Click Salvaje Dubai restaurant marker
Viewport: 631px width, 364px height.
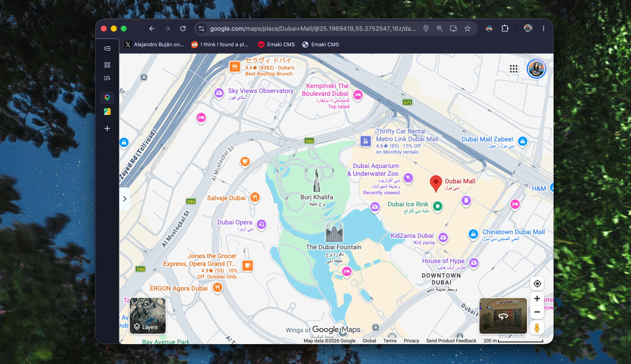255,198
